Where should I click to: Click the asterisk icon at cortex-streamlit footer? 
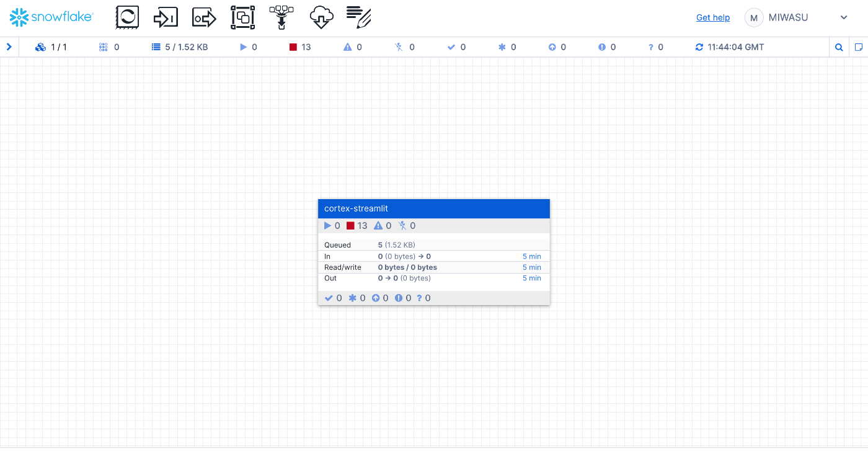pyautogui.click(x=352, y=298)
